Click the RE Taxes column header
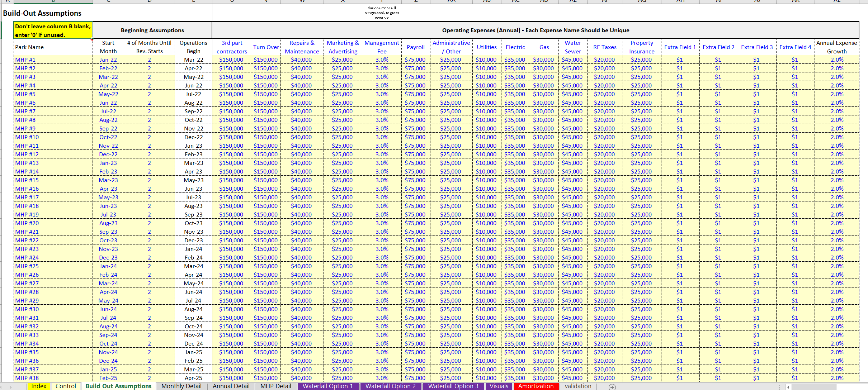This screenshot has height=390, width=868. pos(605,47)
